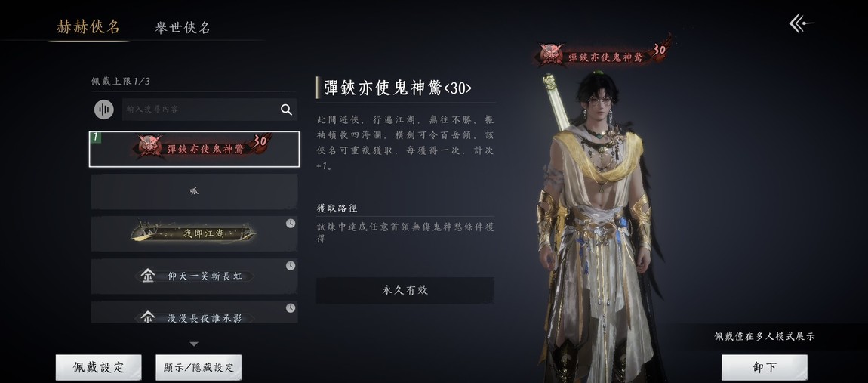Tap the green slot number 1 marker

coord(95,137)
